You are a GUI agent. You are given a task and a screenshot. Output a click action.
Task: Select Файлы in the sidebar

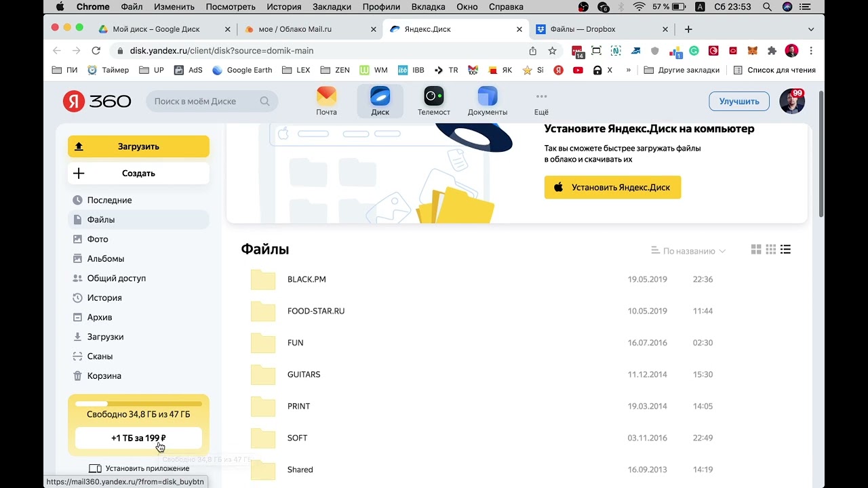[138, 220]
